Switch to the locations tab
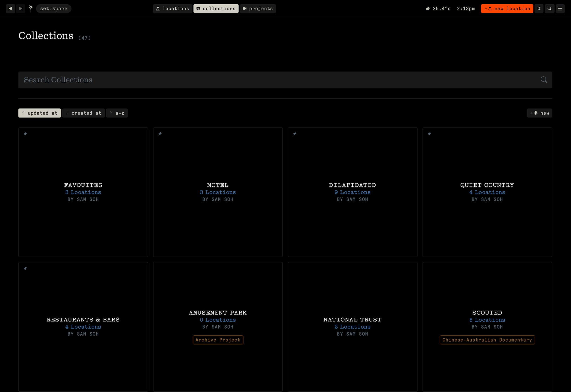This screenshot has height=392, width=571. (x=172, y=9)
